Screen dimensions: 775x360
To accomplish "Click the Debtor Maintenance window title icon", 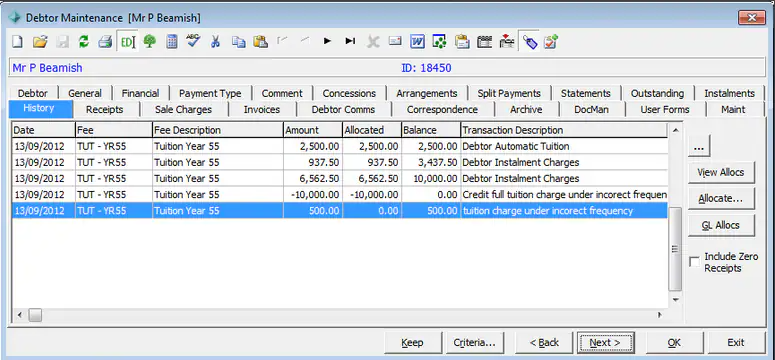I will [15, 18].
